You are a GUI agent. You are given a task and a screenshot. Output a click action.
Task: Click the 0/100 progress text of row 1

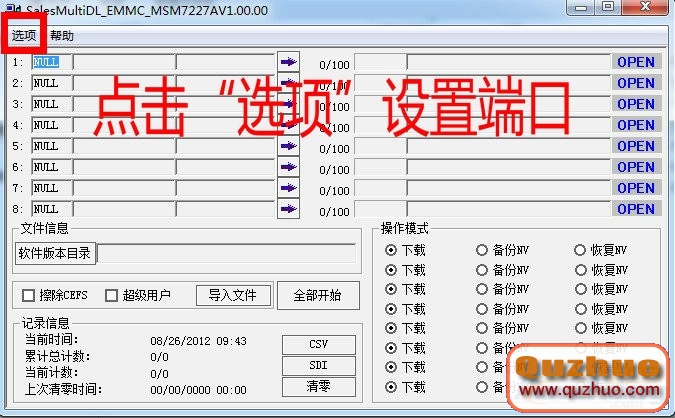334,65
